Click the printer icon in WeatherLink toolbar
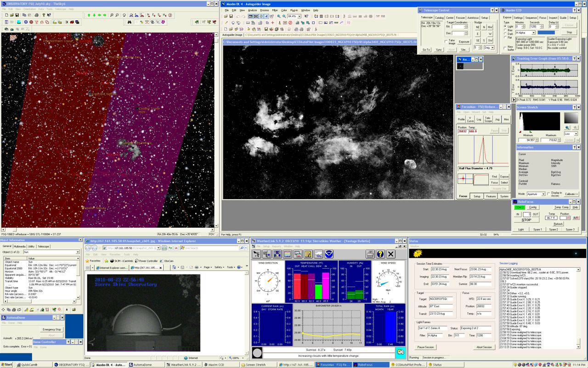The image size is (588, 368). click(x=370, y=254)
